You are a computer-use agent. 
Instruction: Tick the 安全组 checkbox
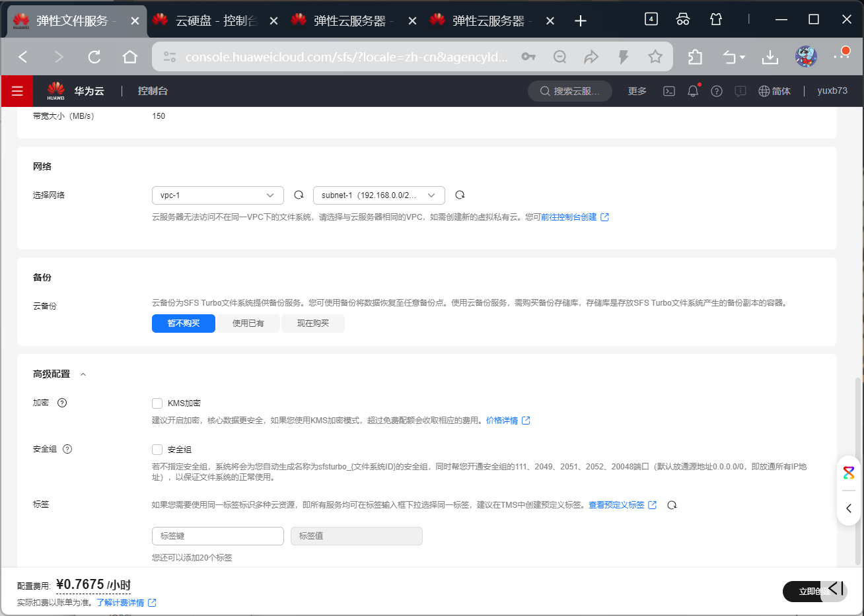coord(157,450)
